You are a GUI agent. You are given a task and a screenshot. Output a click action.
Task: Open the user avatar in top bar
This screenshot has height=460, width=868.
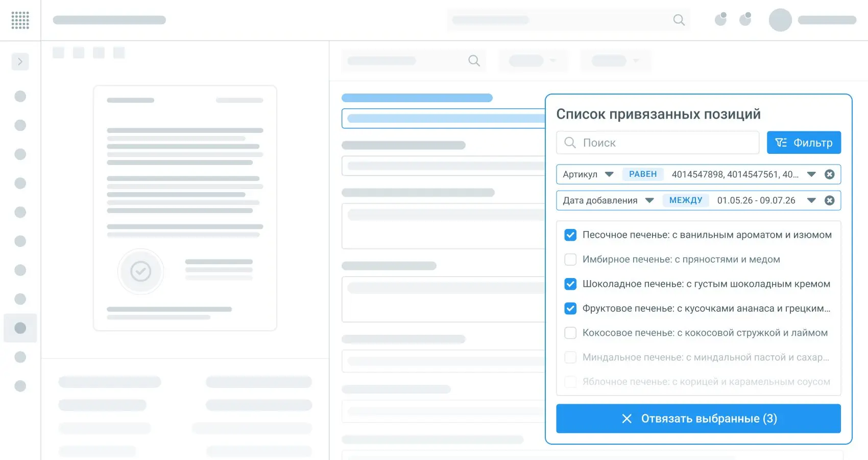point(780,20)
